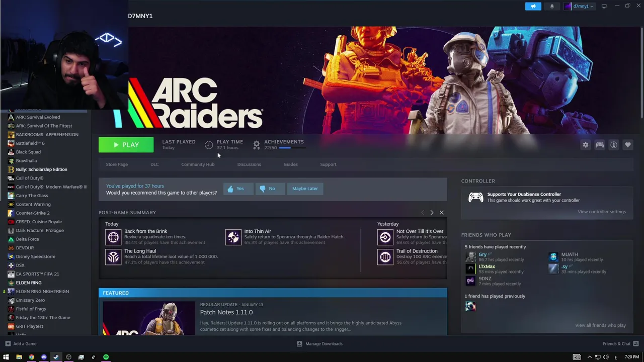Open the Store Page tab
This screenshot has width=644, height=362.
pos(117,164)
